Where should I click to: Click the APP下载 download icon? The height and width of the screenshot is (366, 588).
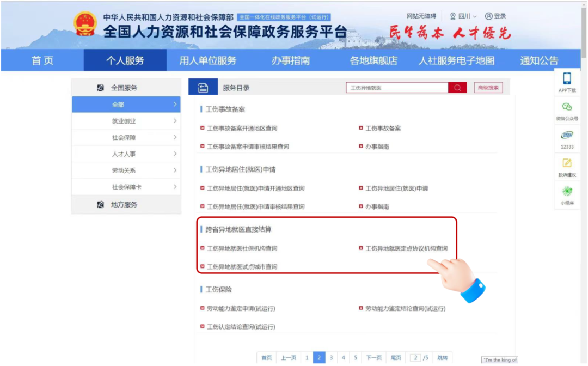coord(567,81)
